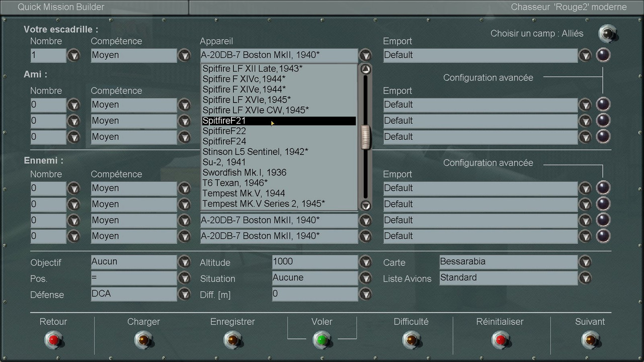Click the Altitude 1000 field
644x362 pixels.
tap(315, 262)
